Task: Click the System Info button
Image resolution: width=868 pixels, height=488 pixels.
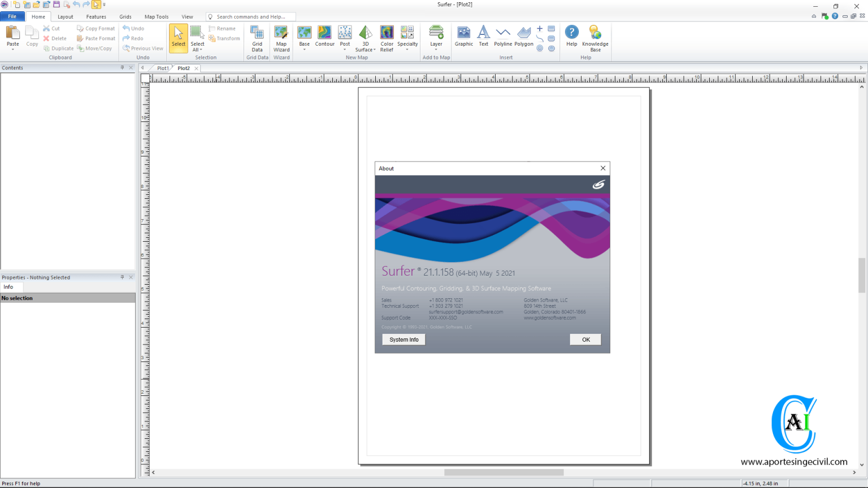Action: (x=403, y=339)
